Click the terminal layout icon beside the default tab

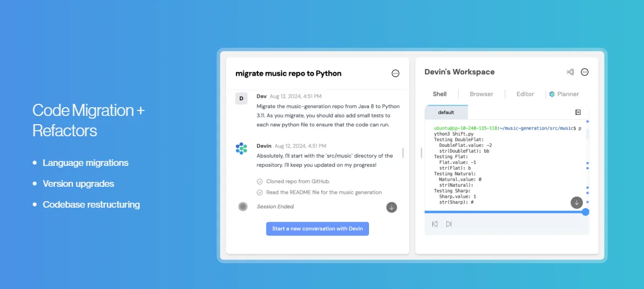578,112
